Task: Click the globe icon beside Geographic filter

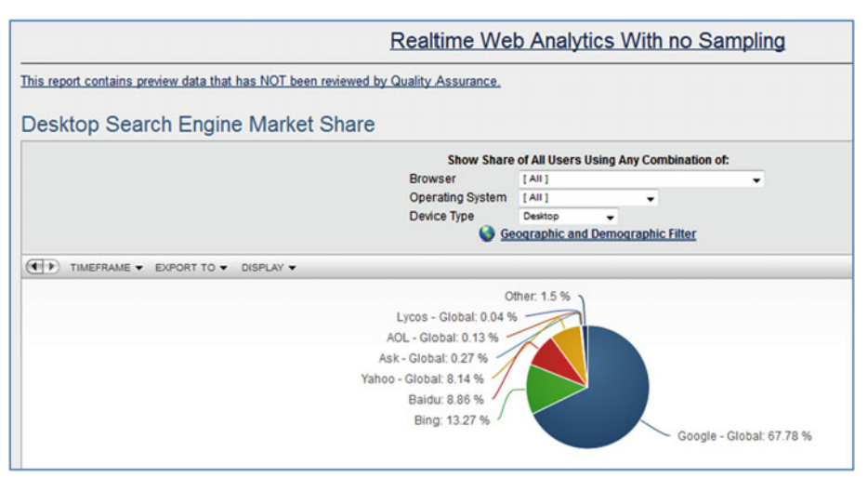Action: point(487,233)
